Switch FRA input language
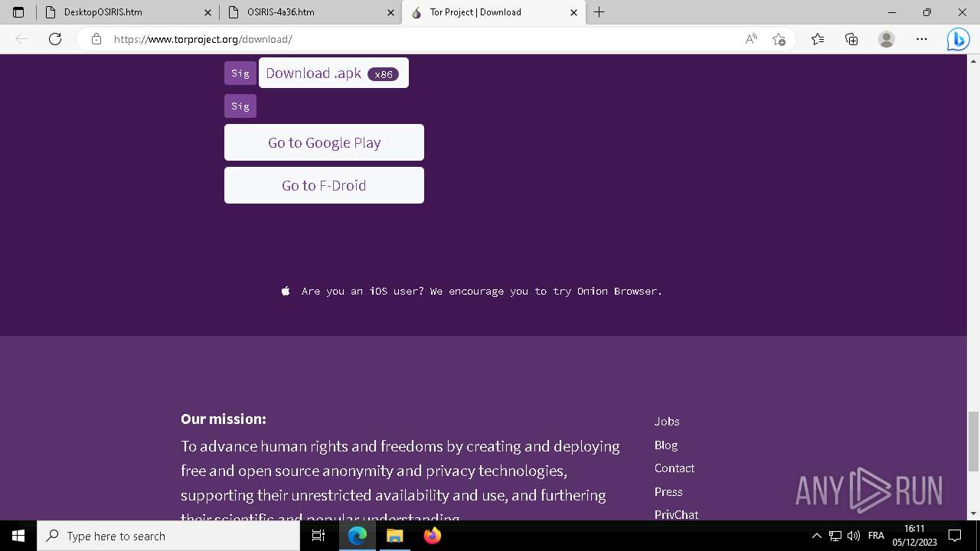This screenshot has height=551, width=980. [876, 536]
